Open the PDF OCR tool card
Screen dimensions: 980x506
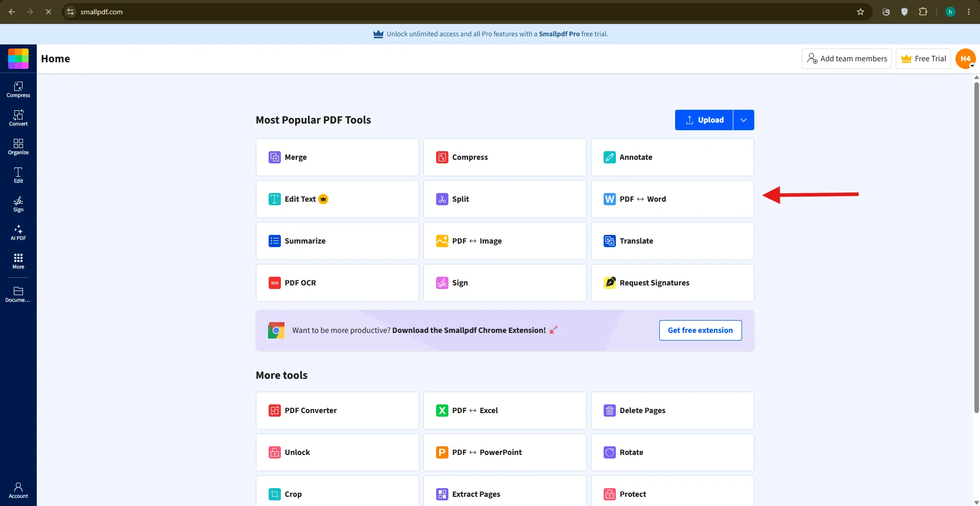[338, 283]
